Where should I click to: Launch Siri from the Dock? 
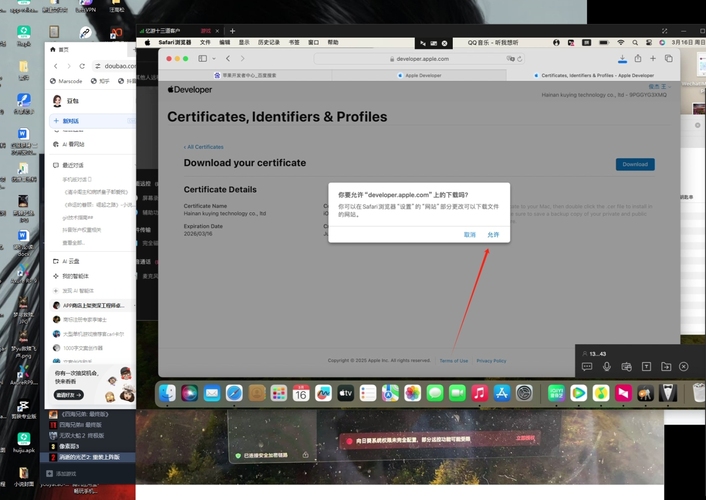coord(190,393)
